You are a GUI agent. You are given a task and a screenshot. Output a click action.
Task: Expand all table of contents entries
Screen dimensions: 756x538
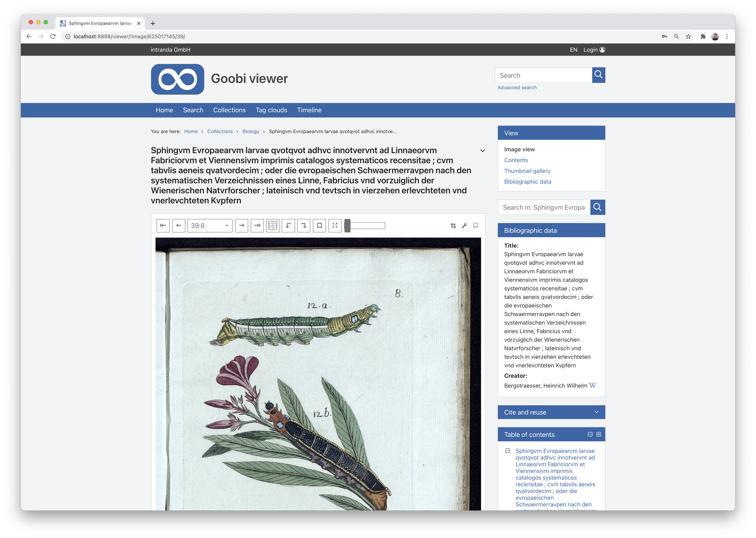pyautogui.click(x=599, y=434)
